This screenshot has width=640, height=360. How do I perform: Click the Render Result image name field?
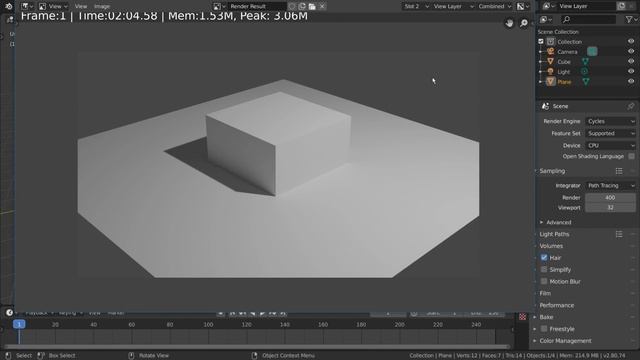(x=258, y=6)
